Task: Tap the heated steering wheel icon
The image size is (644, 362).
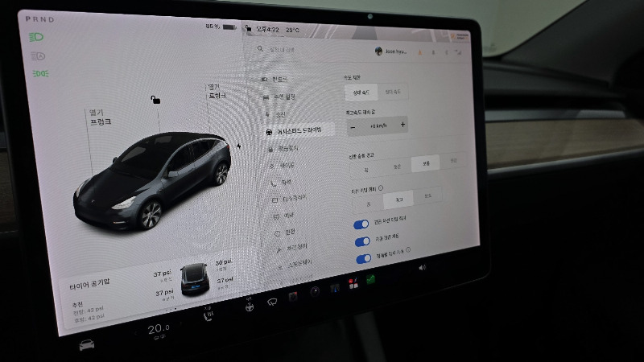Action: coord(250,307)
